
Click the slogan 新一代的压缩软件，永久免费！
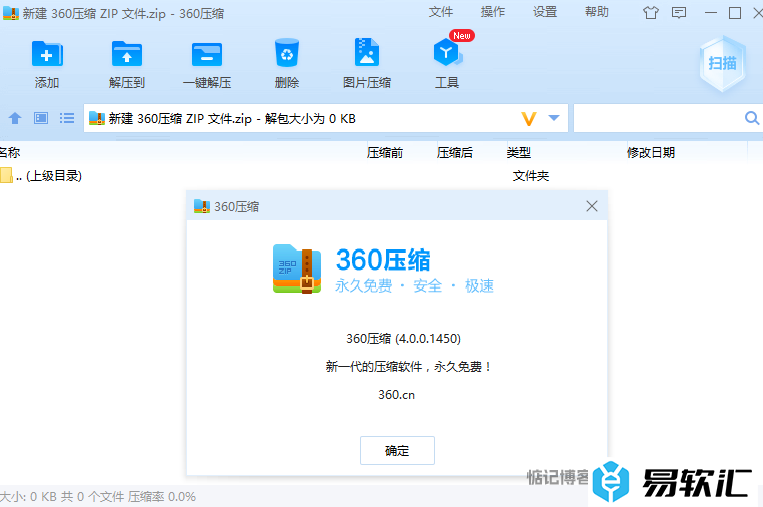[408, 366]
